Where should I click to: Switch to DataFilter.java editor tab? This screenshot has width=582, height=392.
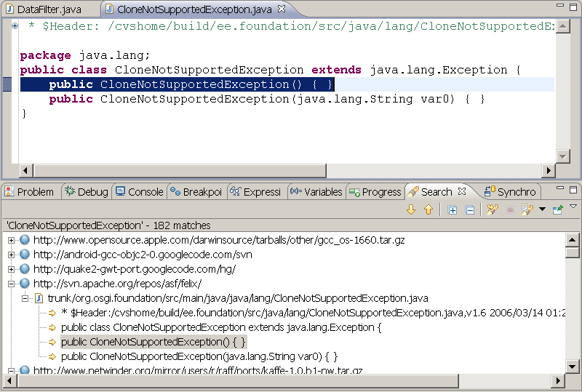pyautogui.click(x=44, y=9)
